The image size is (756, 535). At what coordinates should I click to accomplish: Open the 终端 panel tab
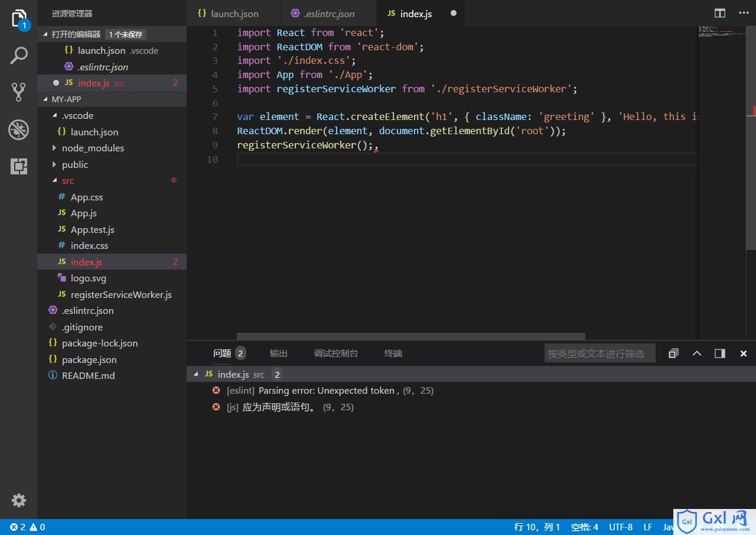pos(393,354)
